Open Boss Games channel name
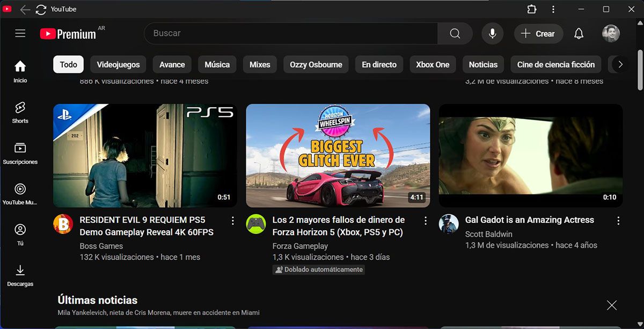The height and width of the screenshot is (329, 644). 101,246
